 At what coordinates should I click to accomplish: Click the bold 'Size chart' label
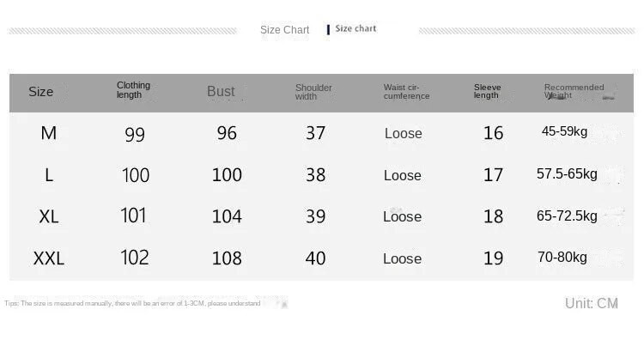[x=355, y=29]
